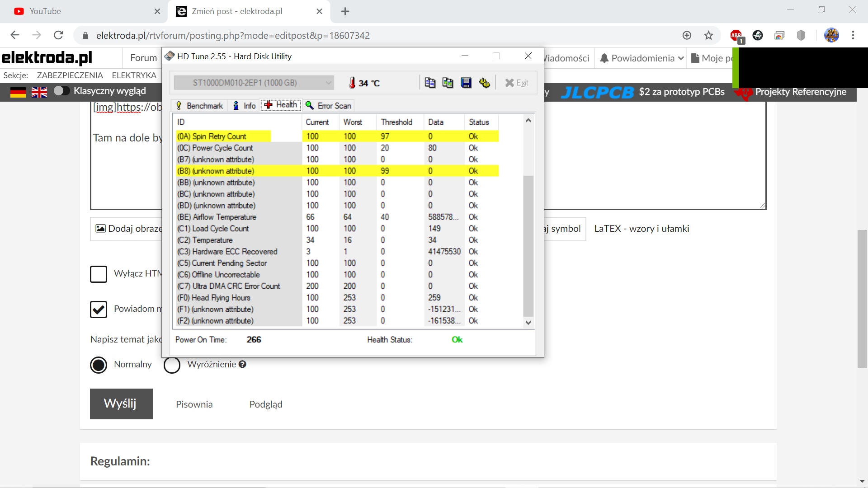Click the health list vertical scrollbar thumb
Screen dimensions: 868x488
(x=528, y=246)
